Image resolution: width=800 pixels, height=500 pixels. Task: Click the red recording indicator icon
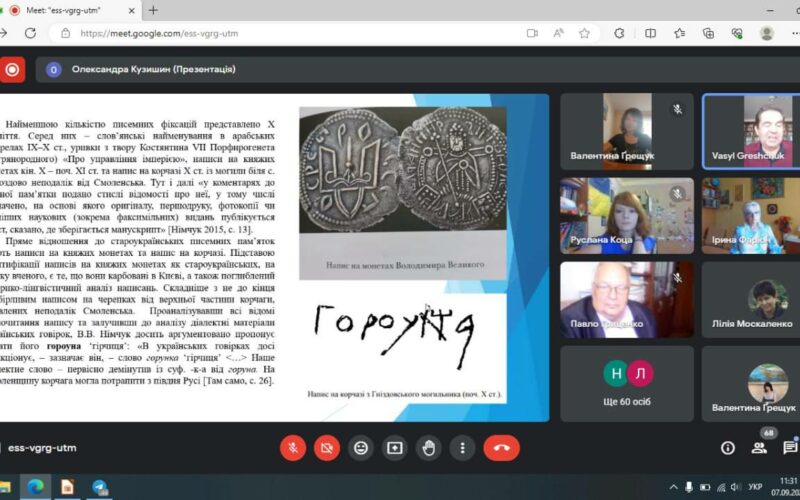(12, 70)
